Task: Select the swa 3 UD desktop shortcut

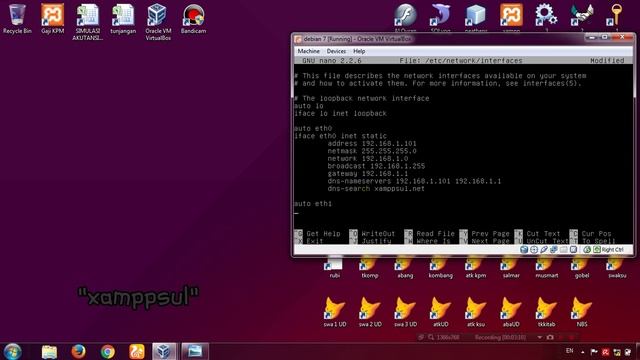Action: coord(405,312)
